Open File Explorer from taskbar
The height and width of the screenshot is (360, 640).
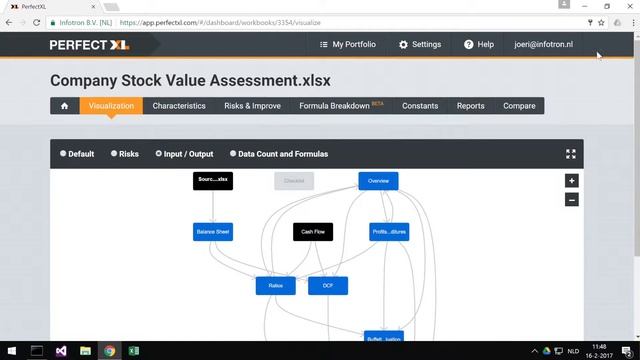click(x=85, y=351)
